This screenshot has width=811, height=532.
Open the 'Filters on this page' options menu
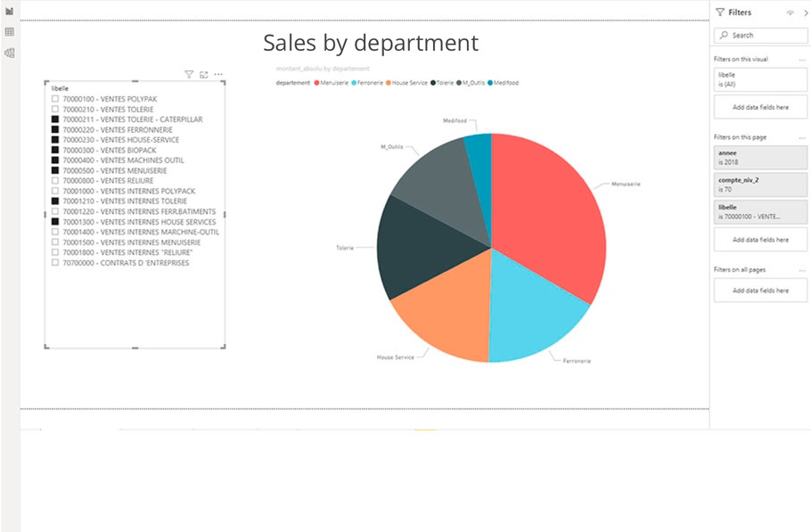click(802, 138)
